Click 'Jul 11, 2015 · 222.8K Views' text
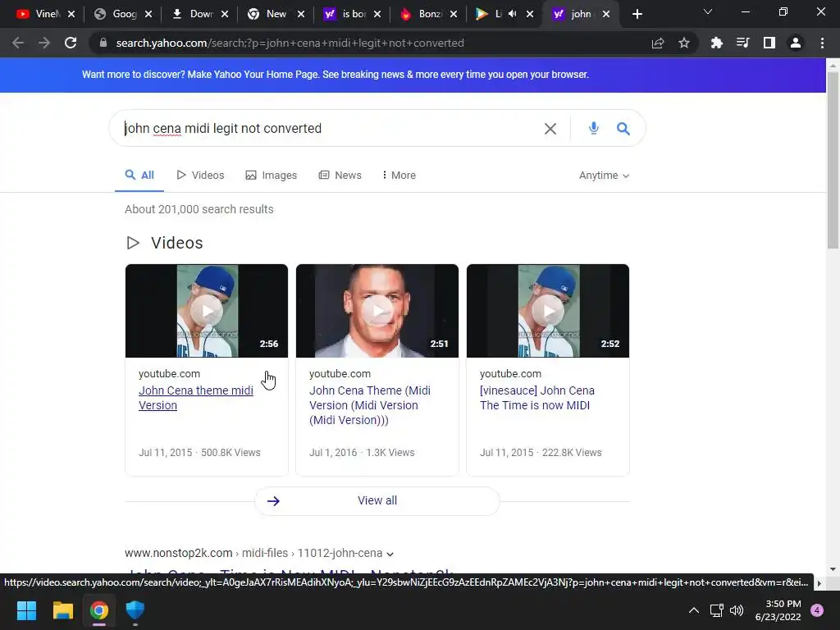The image size is (840, 630). pos(541,453)
